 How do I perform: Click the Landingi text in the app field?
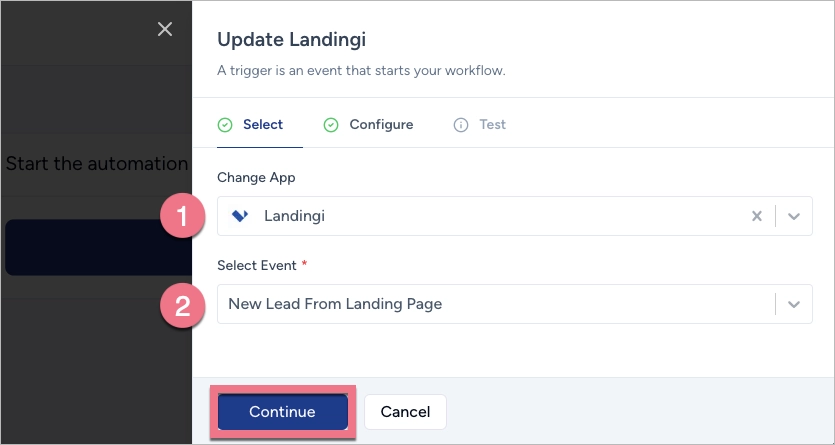tap(294, 216)
